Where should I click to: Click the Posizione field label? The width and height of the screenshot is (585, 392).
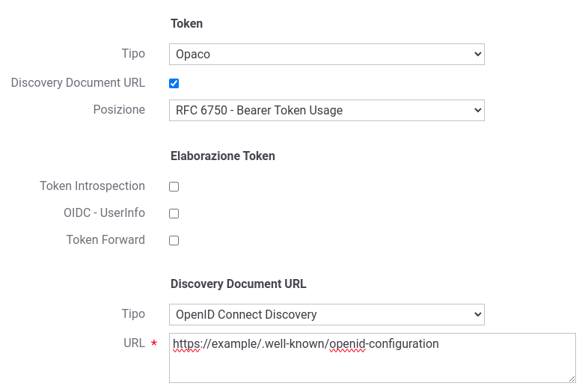click(x=119, y=110)
